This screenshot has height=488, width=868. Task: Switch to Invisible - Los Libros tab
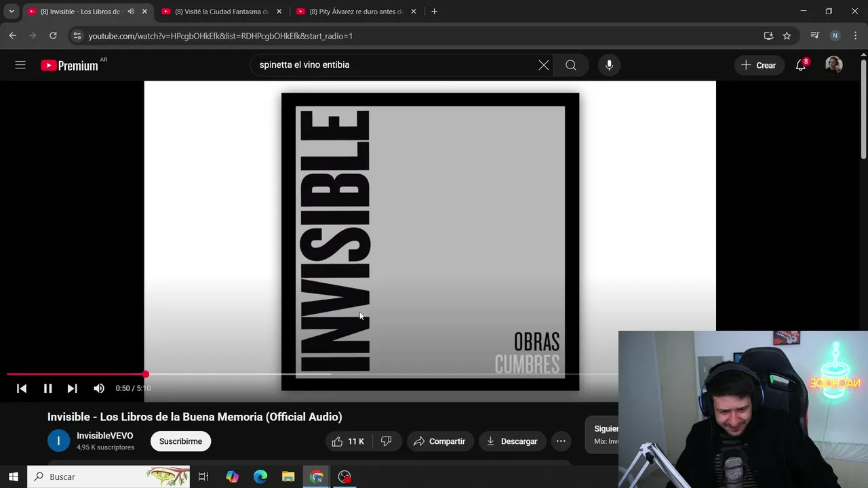(80, 12)
